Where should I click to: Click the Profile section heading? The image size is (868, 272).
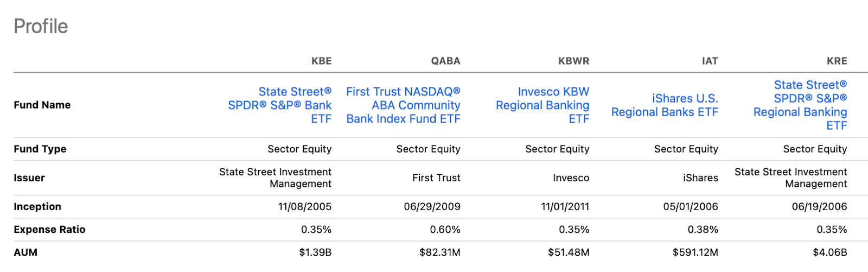pos(41,26)
